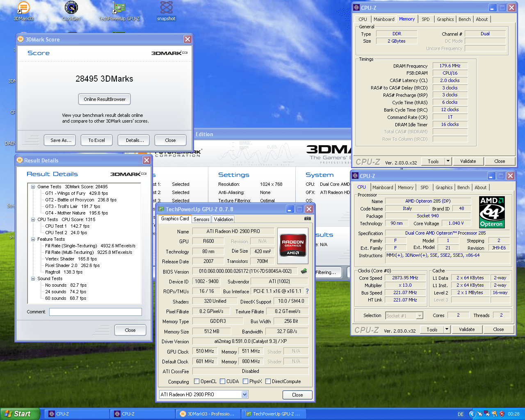Click Validate in lower CPU-Z window

click(467, 329)
